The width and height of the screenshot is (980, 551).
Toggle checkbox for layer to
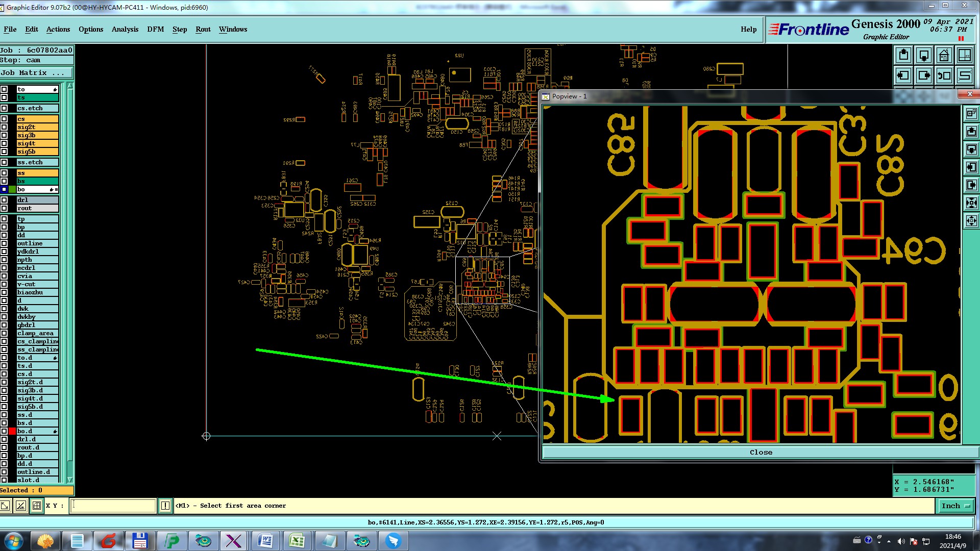pyautogui.click(x=4, y=89)
